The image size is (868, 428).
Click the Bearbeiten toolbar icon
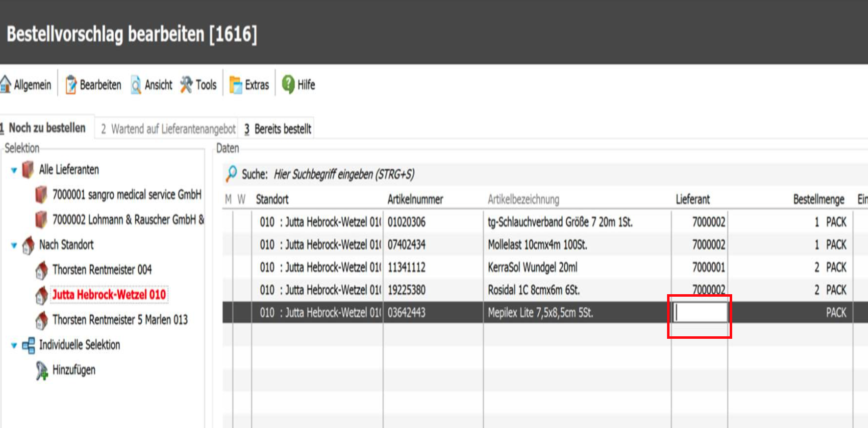coord(71,85)
